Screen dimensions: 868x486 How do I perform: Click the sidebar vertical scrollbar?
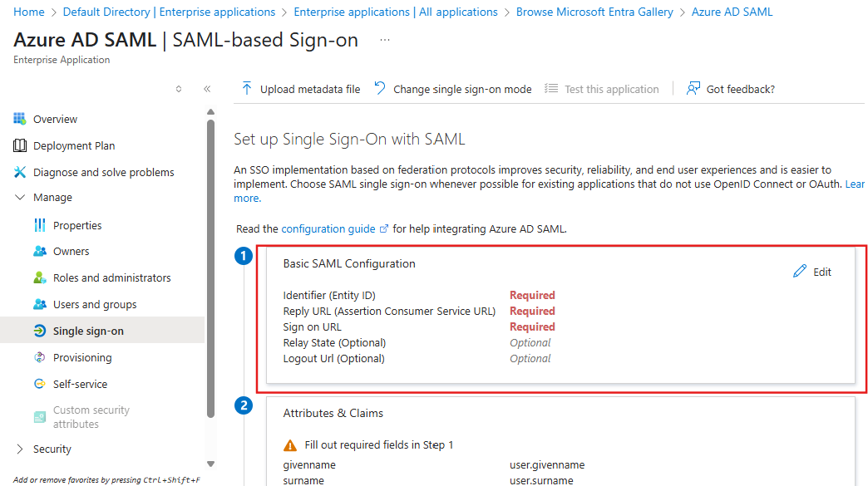(210, 266)
